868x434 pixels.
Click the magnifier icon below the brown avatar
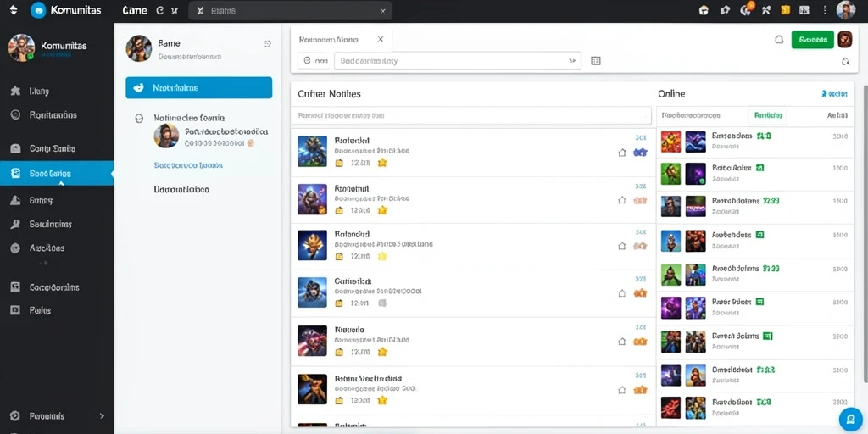845,61
